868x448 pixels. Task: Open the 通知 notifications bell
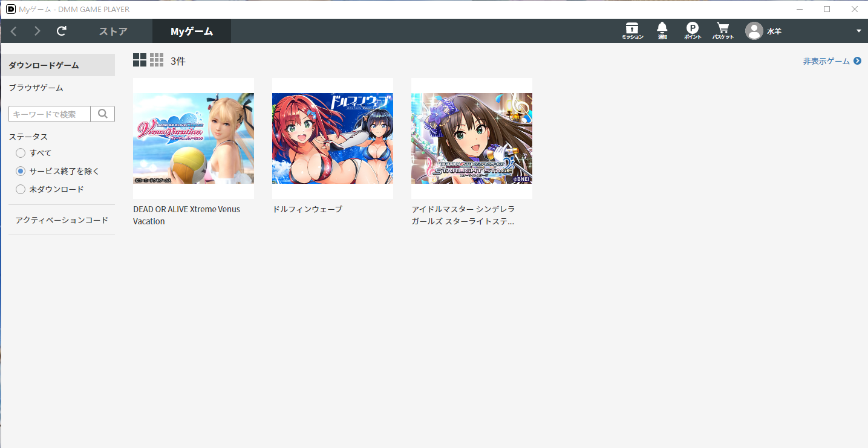(x=662, y=31)
